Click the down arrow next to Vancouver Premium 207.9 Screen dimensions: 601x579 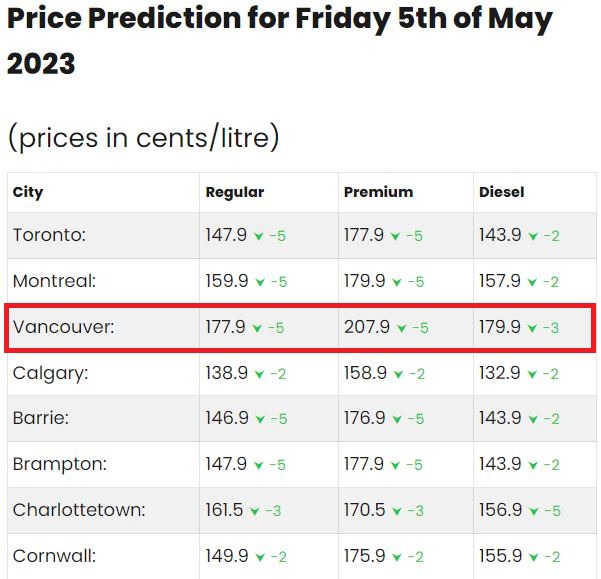pyautogui.click(x=401, y=328)
